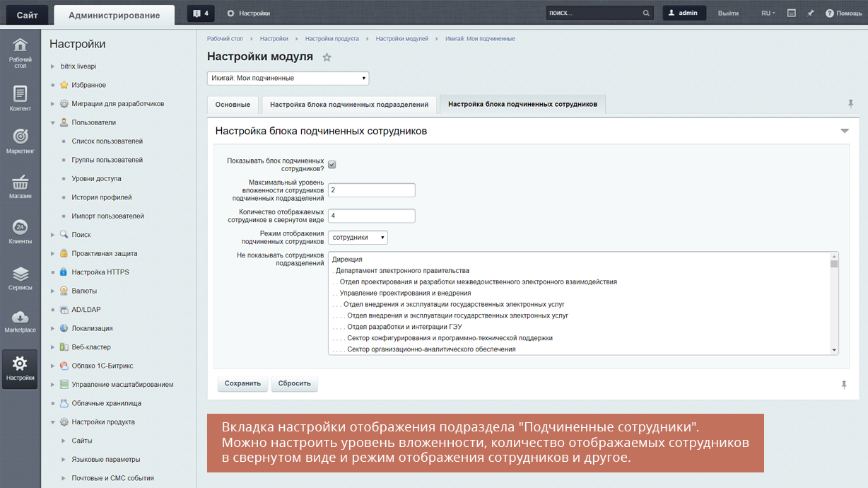
Task: Click the Количество отображаемых сотрудников input field
Action: [x=372, y=216]
